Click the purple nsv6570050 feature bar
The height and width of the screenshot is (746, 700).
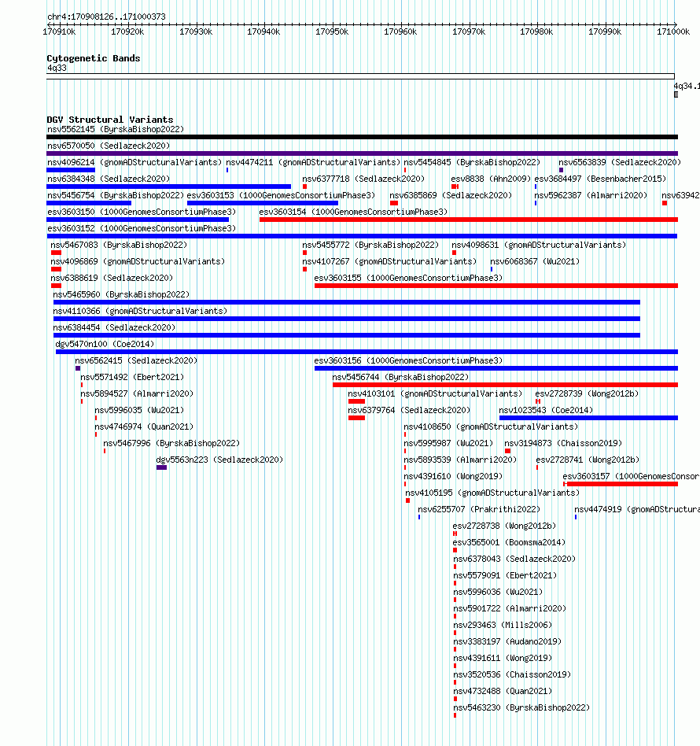click(362, 153)
